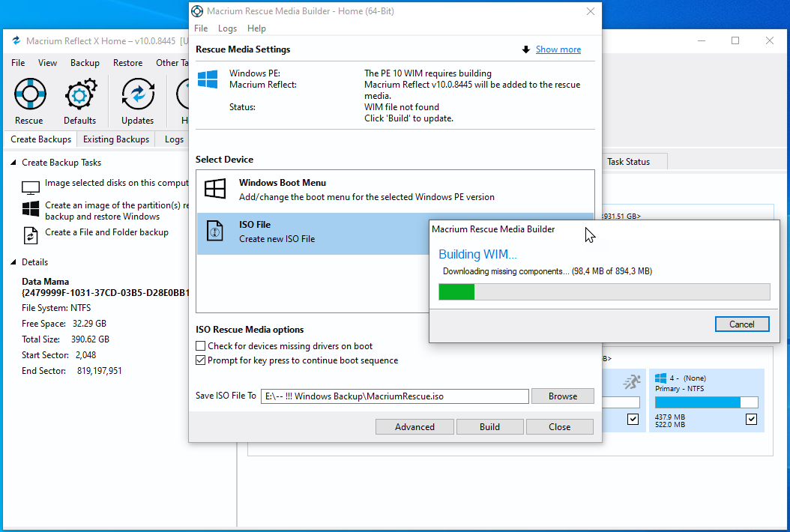Screen dimensions: 790x532
Task: Open Logs menu in Rescue Media Builder
Action: click(227, 28)
